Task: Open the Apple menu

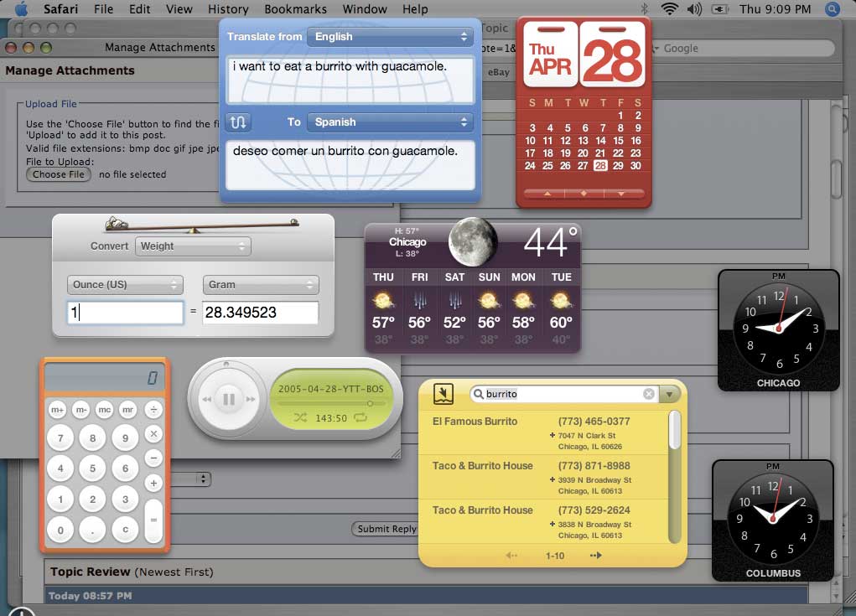Action: click(x=21, y=8)
